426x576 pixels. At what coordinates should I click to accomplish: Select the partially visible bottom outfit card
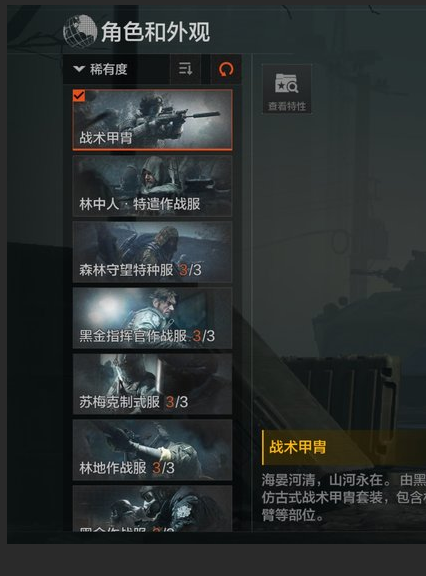click(x=152, y=508)
